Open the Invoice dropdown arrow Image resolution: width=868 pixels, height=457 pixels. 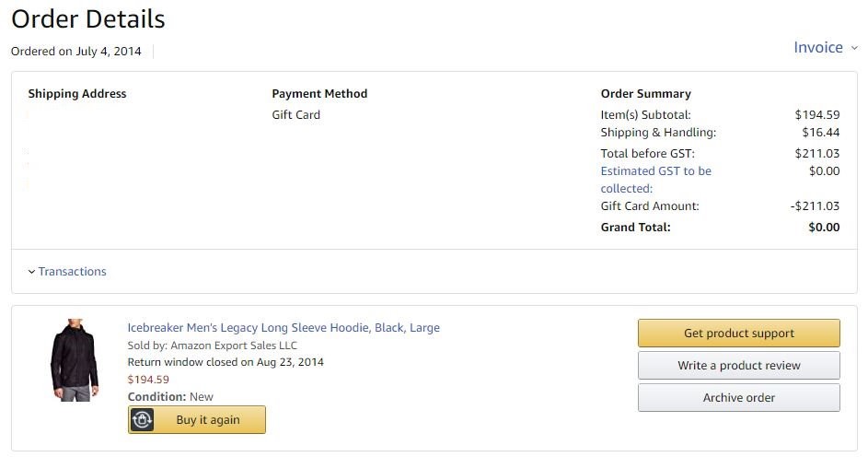[x=854, y=48]
